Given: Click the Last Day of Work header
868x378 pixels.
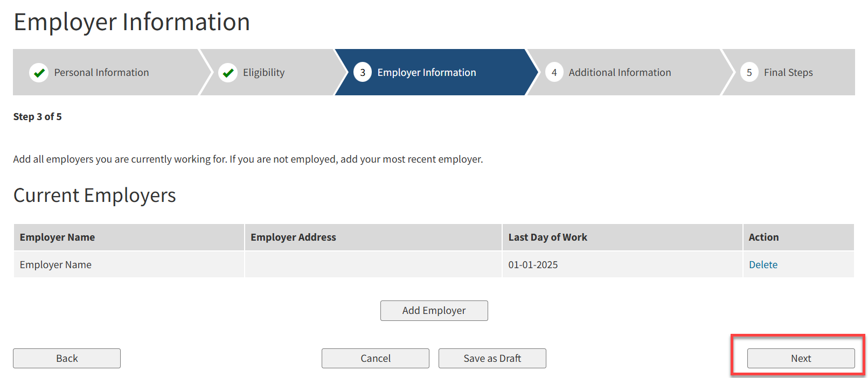Looking at the screenshot, I should pos(547,237).
